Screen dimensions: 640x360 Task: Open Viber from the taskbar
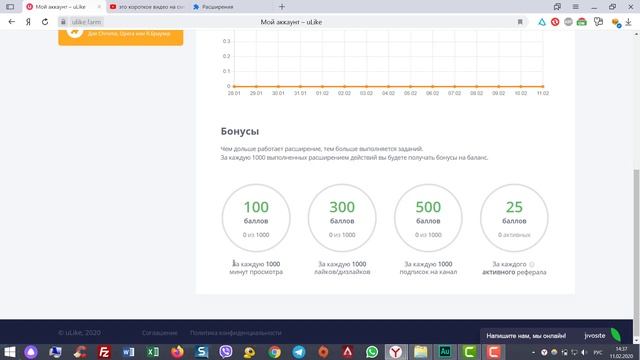(225, 352)
